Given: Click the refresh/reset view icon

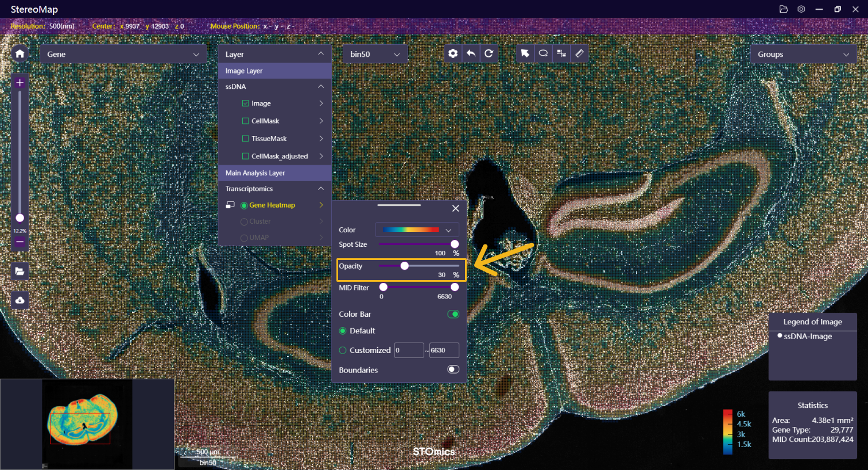Looking at the screenshot, I should [x=489, y=53].
